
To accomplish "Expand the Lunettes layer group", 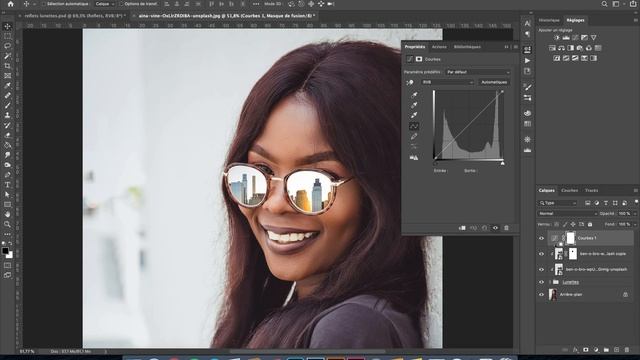I will [x=550, y=282].
